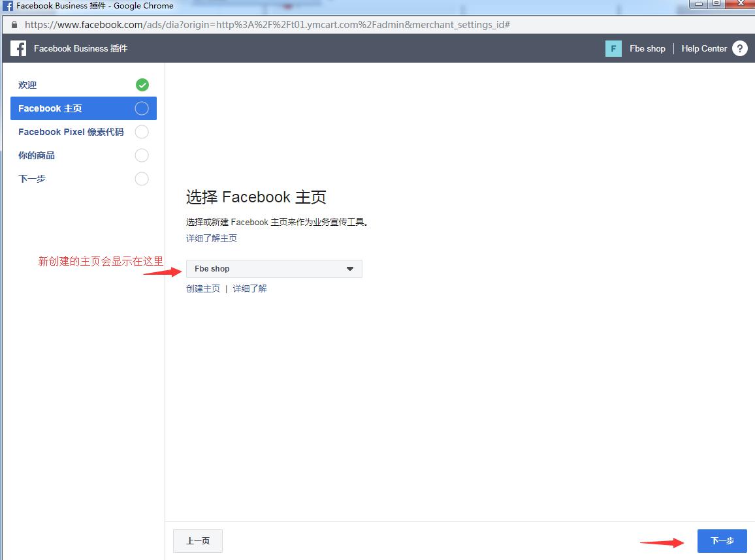The width and height of the screenshot is (755, 560).
Task: Click the step circle beside 下一步 in sidebar
Action: coord(142,179)
